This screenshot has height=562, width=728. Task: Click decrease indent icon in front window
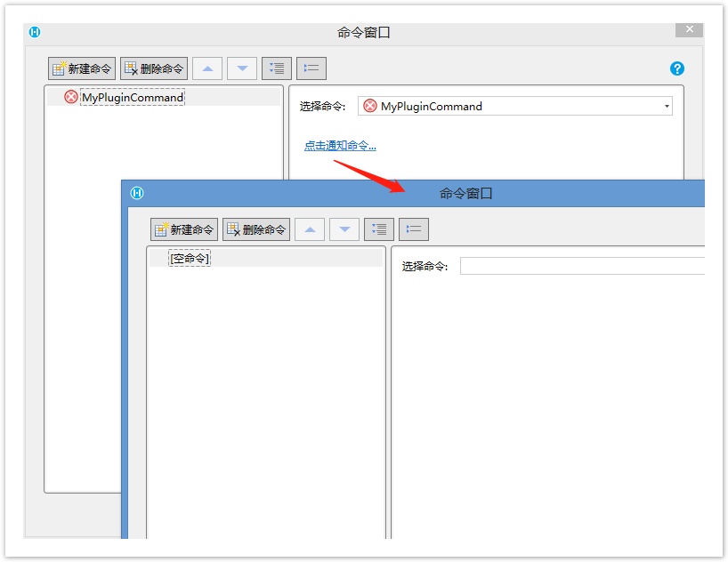[x=413, y=229]
